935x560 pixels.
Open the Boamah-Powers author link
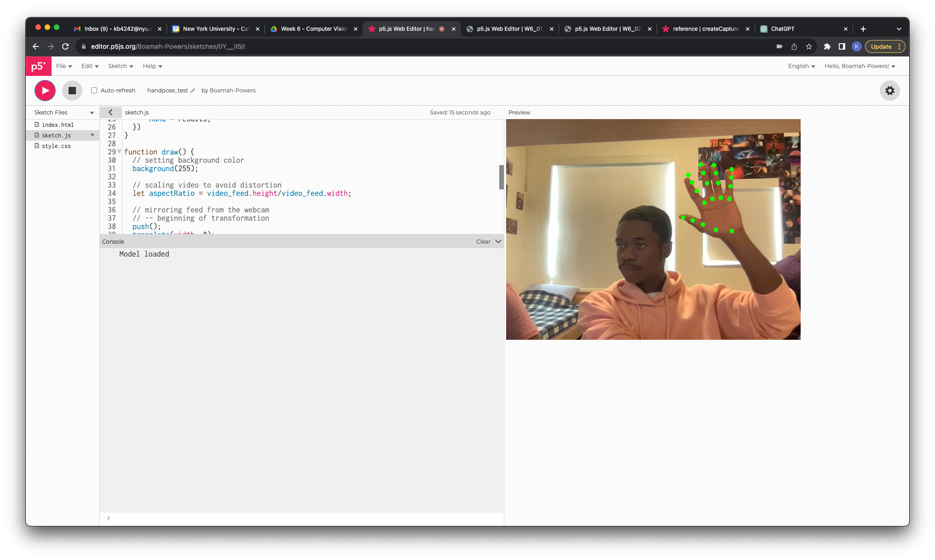232,91
